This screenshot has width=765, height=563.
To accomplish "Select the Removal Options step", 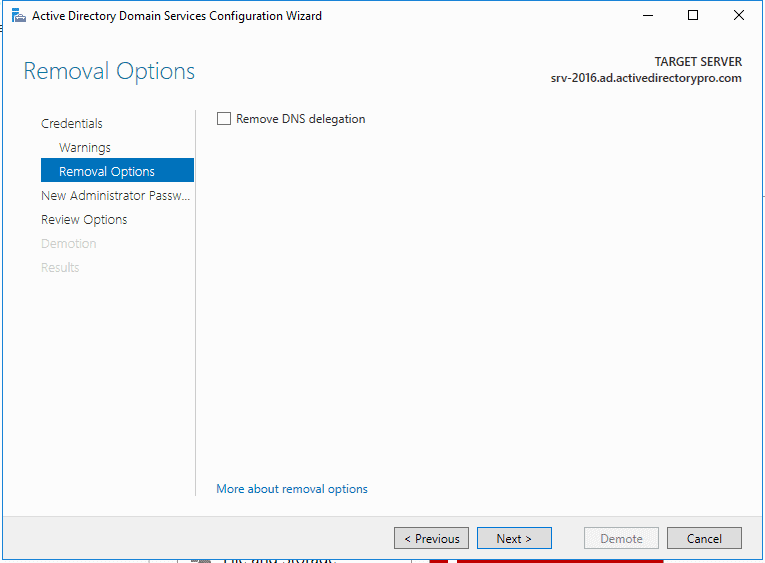I will (x=117, y=171).
